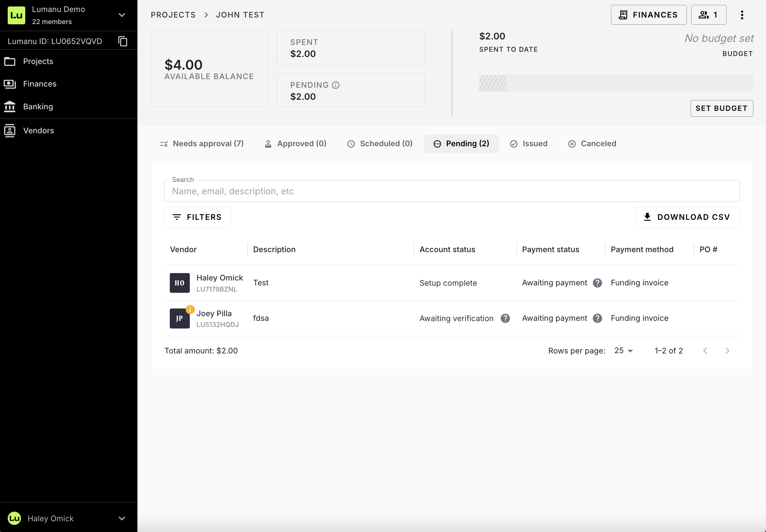This screenshot has width=766, height=532.
Task: Switch to the Issued tab
Action: pos(528,144)
